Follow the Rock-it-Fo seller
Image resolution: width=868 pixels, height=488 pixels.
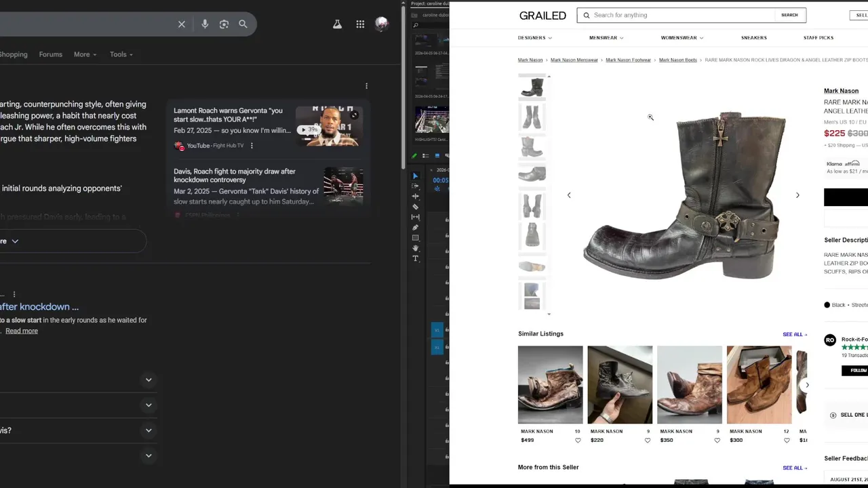coord(856,371)
